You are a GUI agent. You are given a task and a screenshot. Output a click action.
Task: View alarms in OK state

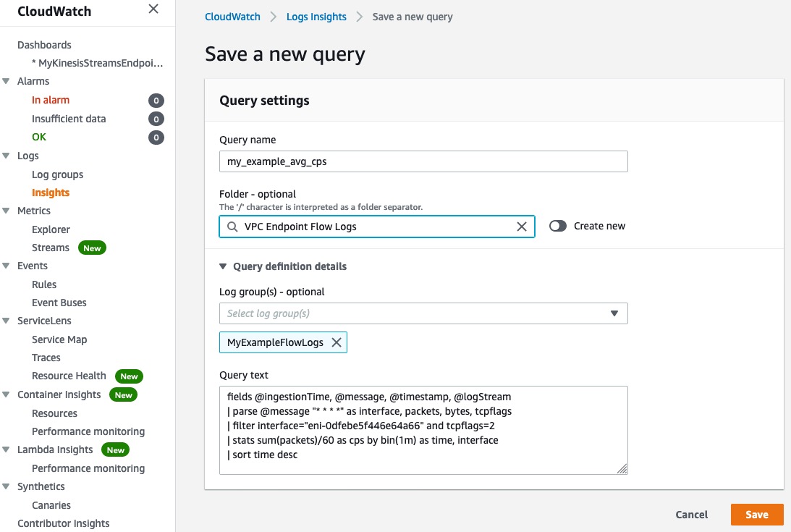tap(39, 137)
